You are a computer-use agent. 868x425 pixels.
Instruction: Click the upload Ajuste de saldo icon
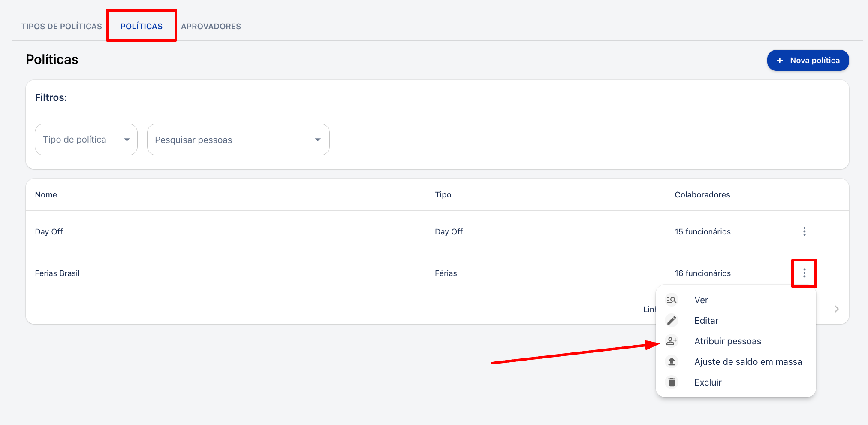tap(672, 362)
